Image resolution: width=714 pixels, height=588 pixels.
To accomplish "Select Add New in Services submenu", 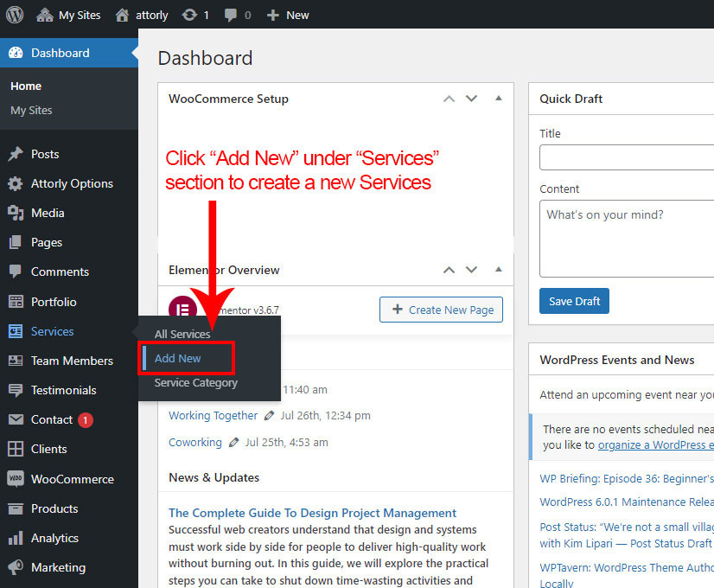I will (178, 358).
